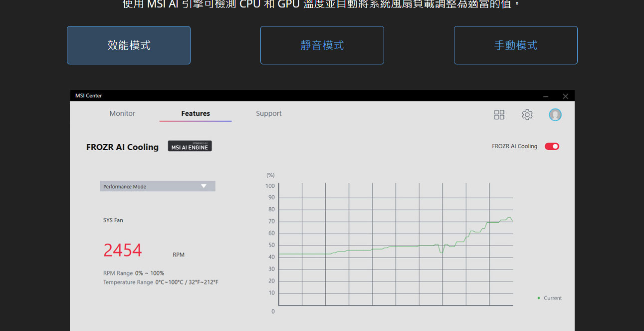Image resolution: width=644 pixels, height=331 pixels.
Task: Click the MSI AI ENGINE badge
Action: click(190, 146)
